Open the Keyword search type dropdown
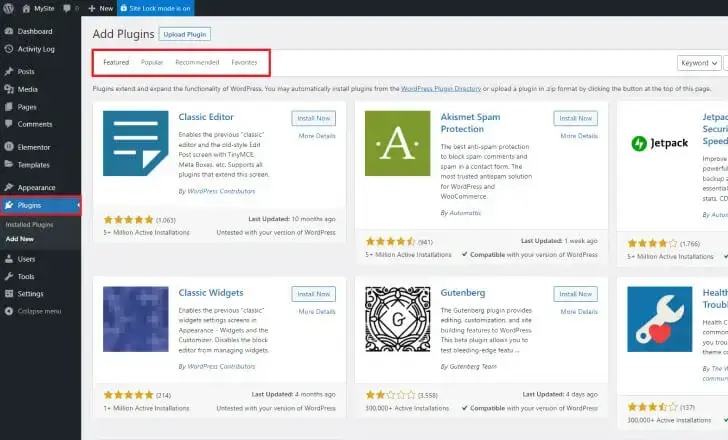Image resolution: width=728 pixels, height=440 pixels. (699, 62)
